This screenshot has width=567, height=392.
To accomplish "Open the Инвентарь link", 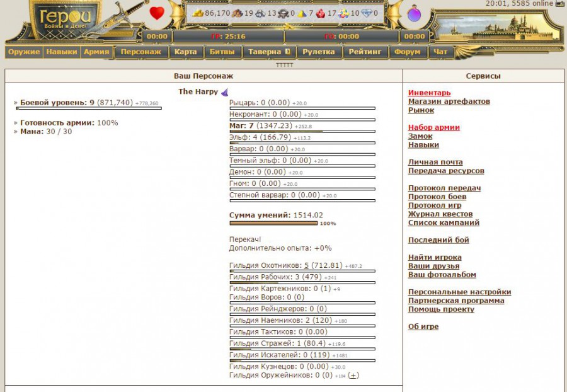I will coord(429,93).
